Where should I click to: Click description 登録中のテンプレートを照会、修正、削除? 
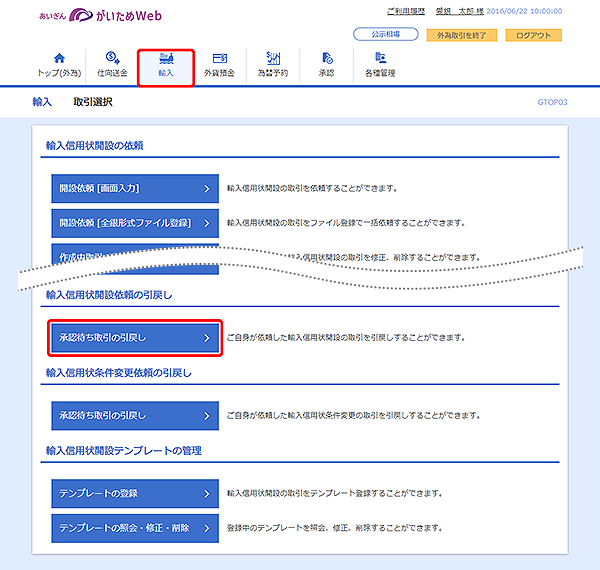pos(335,528)
